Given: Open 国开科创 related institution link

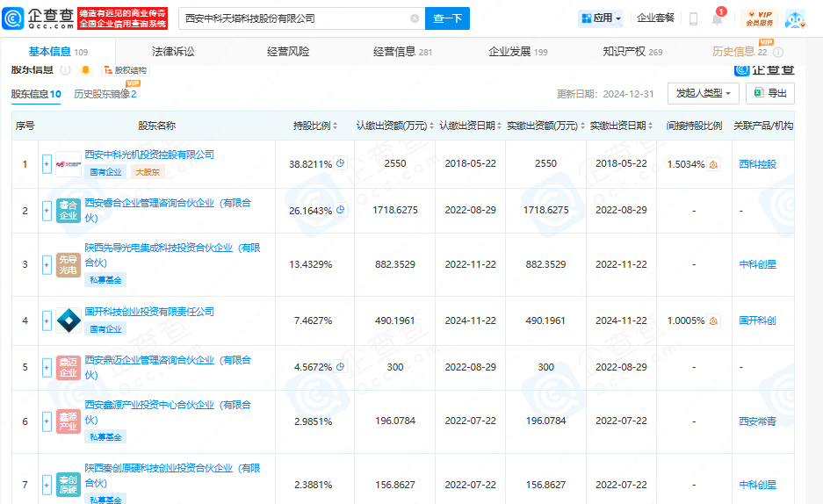Looking at the screenshot, I should pos(757,320).
